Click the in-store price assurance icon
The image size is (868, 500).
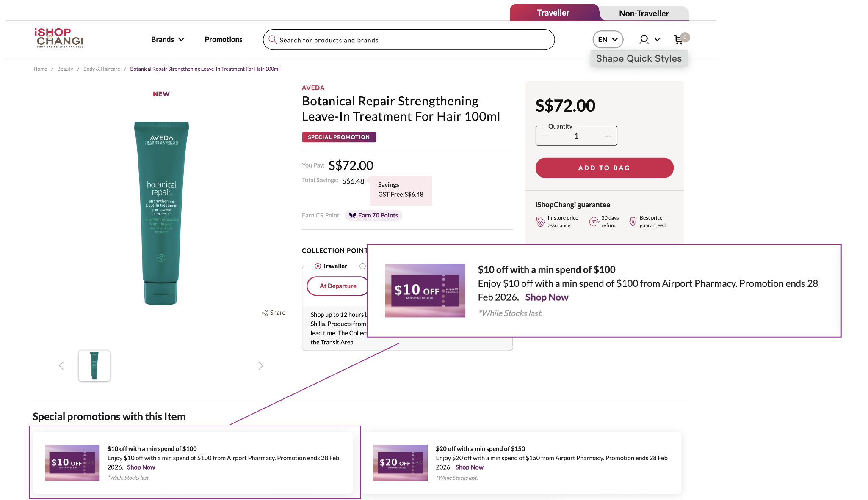point(540,222)
